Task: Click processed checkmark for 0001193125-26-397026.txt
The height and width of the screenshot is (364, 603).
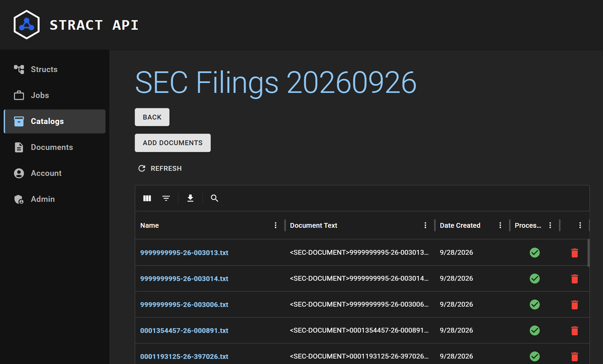Action: pos(535,356)
